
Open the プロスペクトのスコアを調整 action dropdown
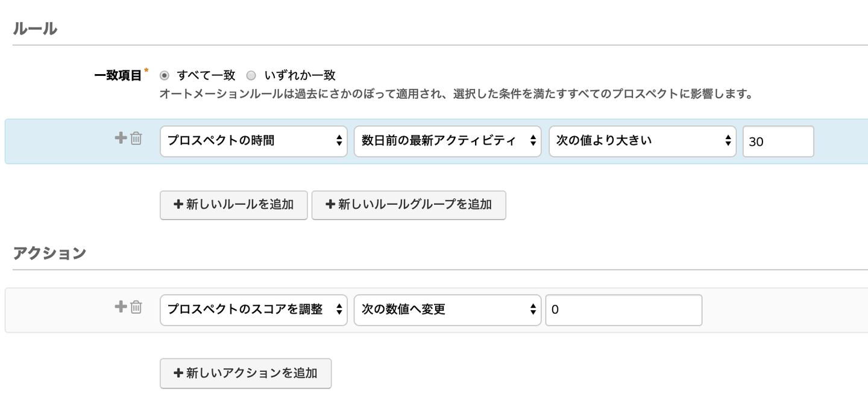click(253, 310)
